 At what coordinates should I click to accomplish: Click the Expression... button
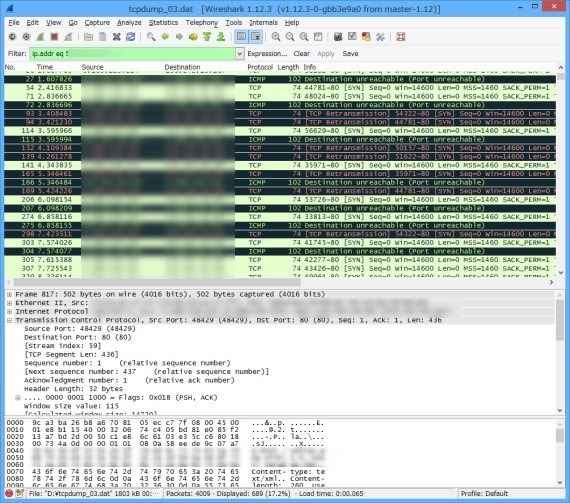click(267, 54)
